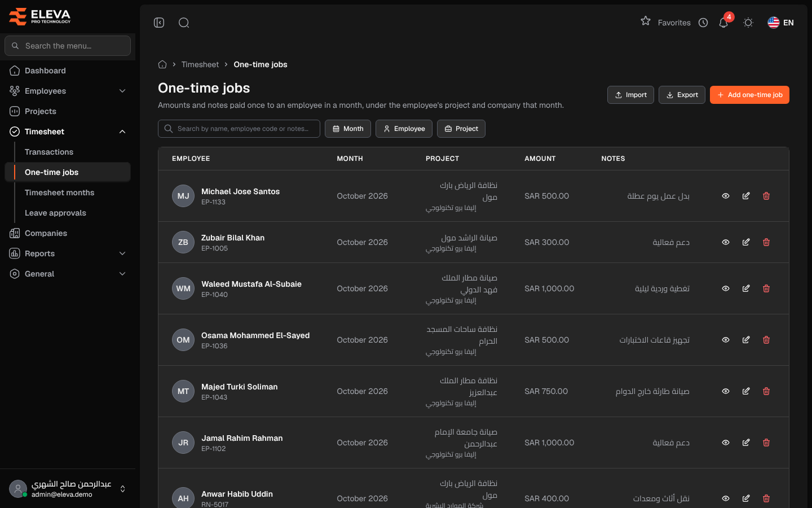View Michael Jose Santos job details
Screen dimensions: 812x508
726,196
